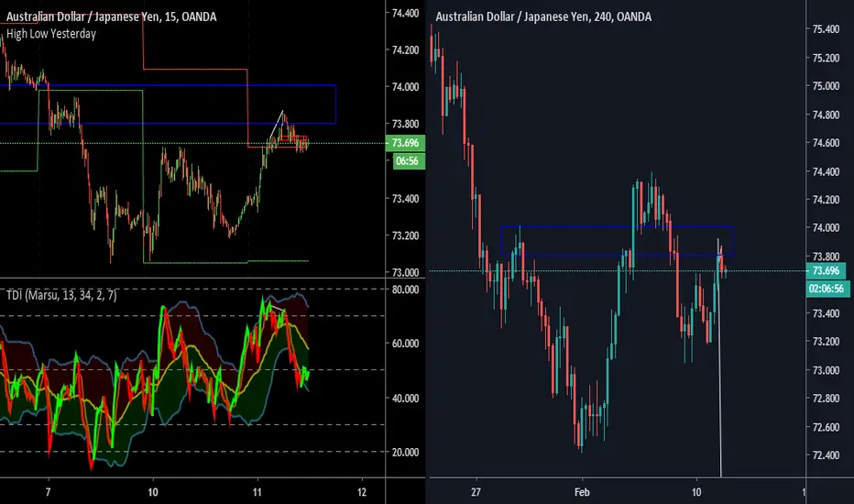Click the 40.000 level on TDI scale
This screenshot has width=854, height=504.
pos(405,399)
